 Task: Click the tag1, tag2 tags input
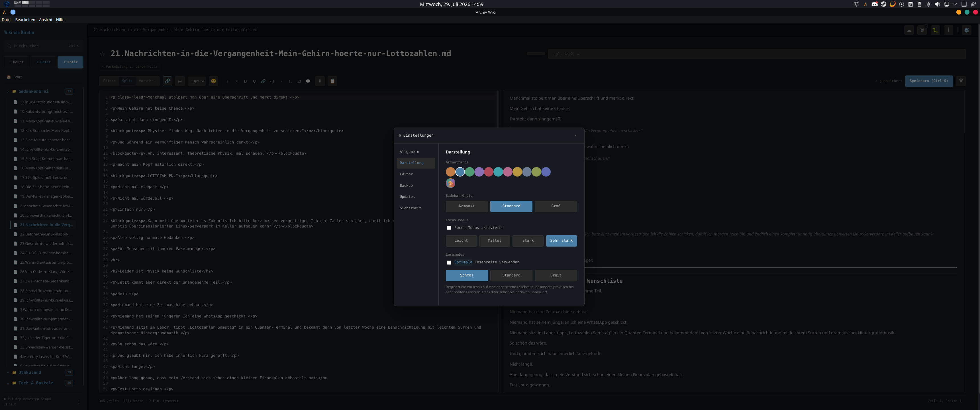[x=757, y=54]
